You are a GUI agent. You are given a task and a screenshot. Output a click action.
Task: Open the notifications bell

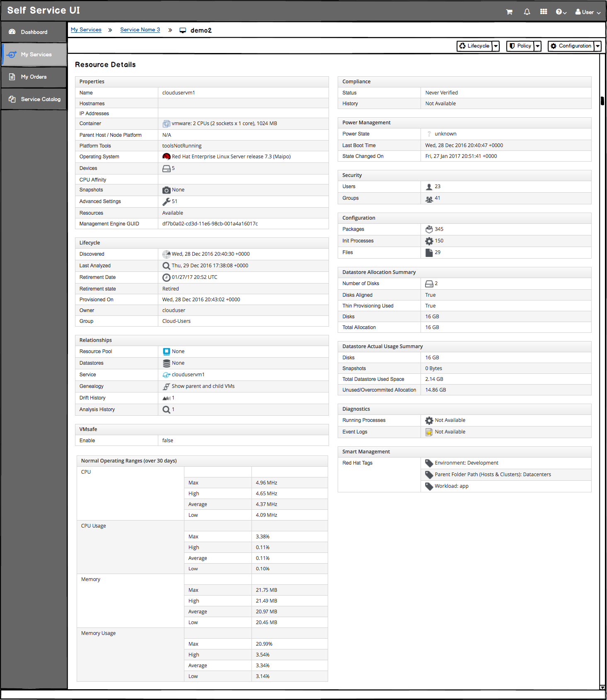[527, 12]
